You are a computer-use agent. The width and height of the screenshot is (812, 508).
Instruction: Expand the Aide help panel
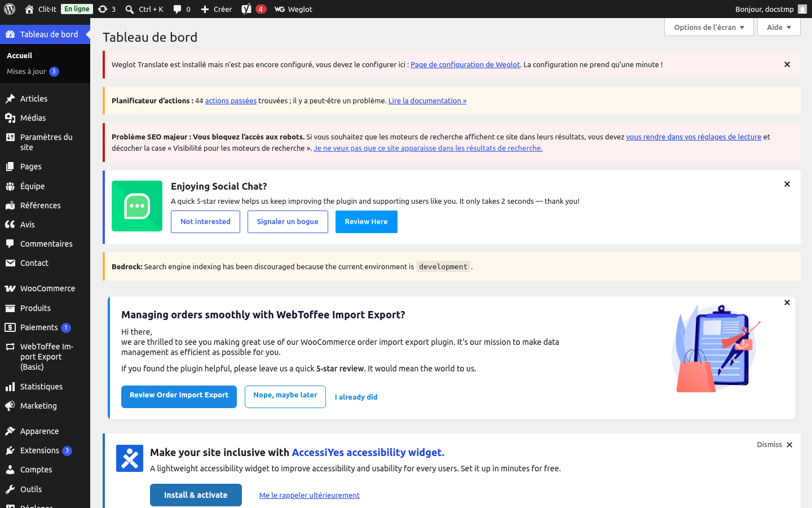pos(779,27)
